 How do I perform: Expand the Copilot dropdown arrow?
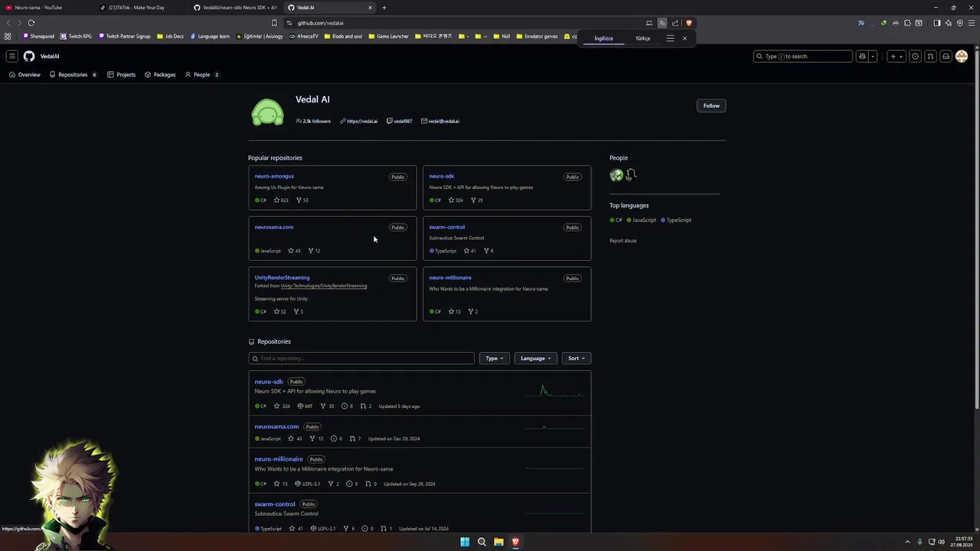pyautogui.click(x=872, y=56)
